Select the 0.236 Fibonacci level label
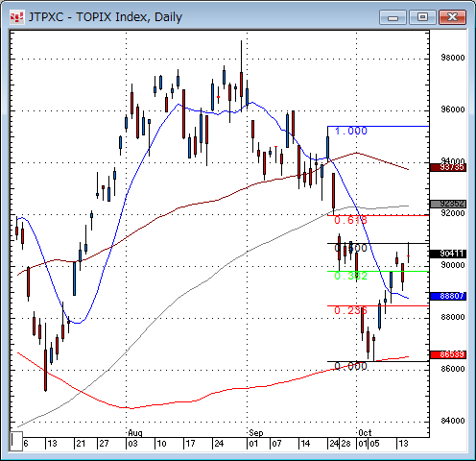Viewport: 476px width, 461px height. pos(350,310)
